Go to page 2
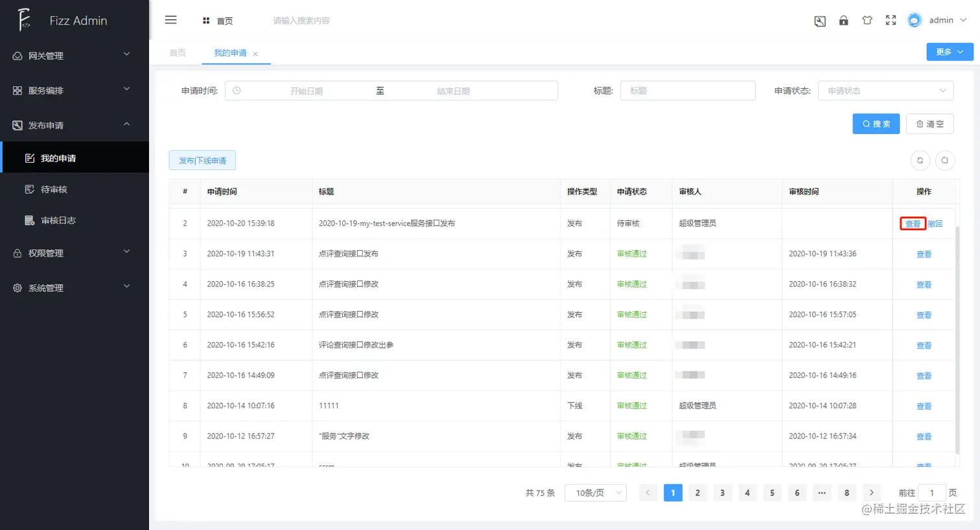 tap(697, 493)
